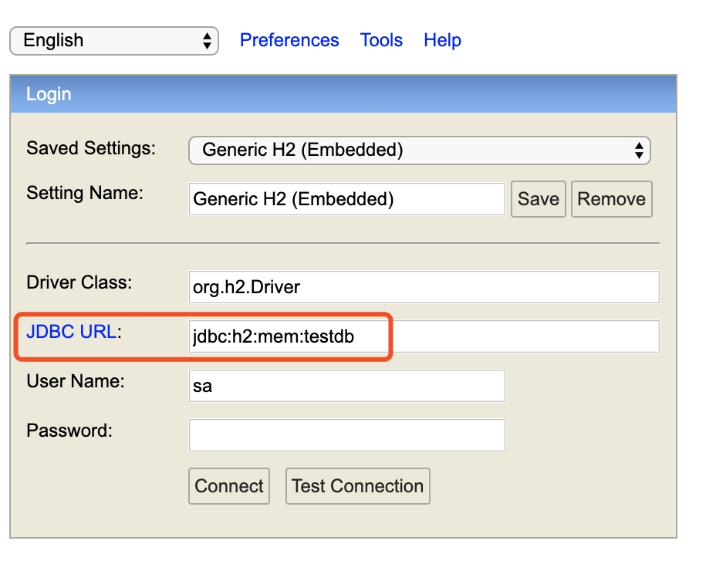
Task: Follow the blue JDBC URL link
Action: point(71,332)
